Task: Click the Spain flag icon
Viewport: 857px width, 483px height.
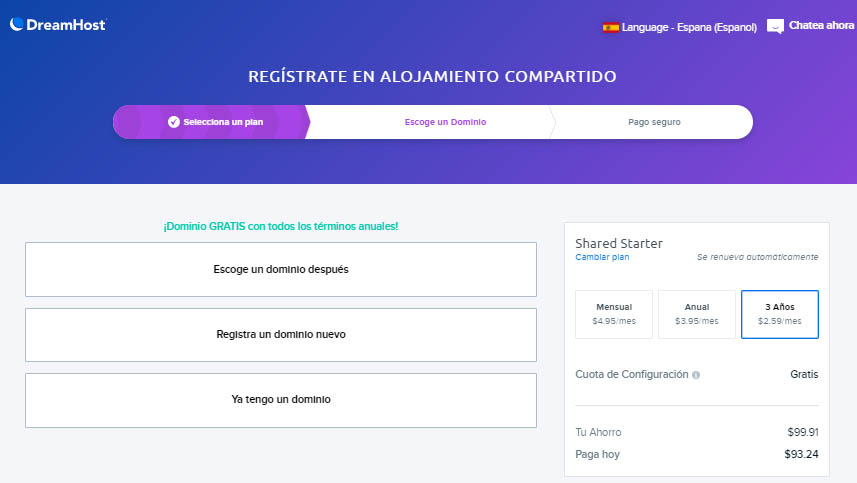Action: [610, 27]
